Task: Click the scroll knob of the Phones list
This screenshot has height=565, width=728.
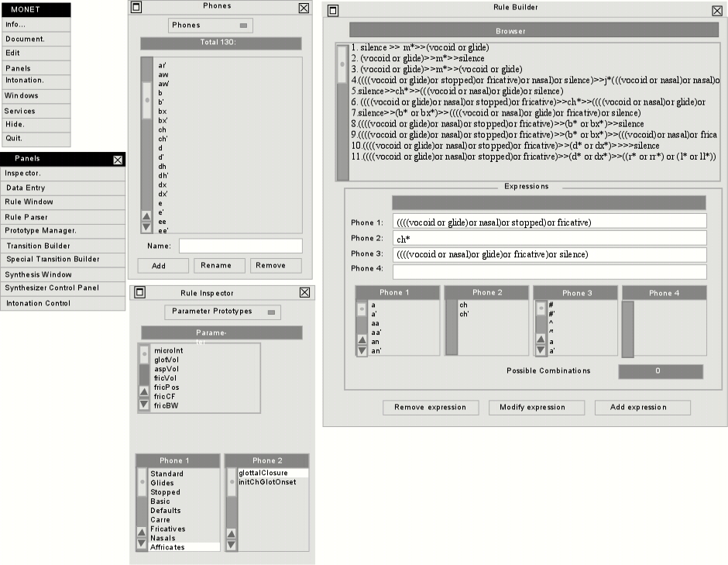Action: (146, 100)
